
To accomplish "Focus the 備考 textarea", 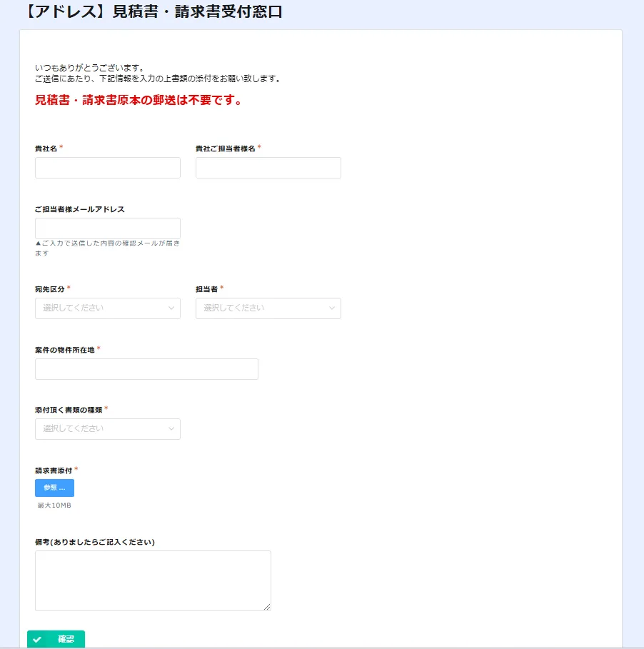I will pos(153,580).
